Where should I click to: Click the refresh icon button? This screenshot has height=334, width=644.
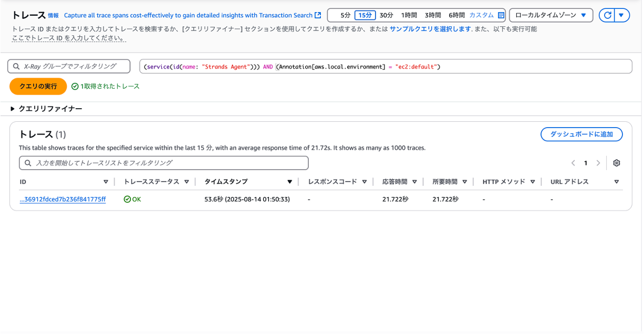tap(608, 15)
